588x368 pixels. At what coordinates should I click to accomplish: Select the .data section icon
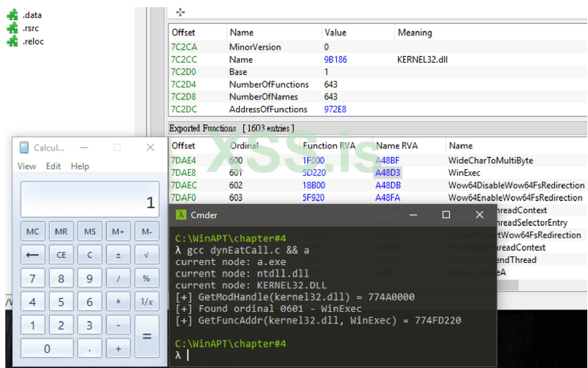(12, 15)
